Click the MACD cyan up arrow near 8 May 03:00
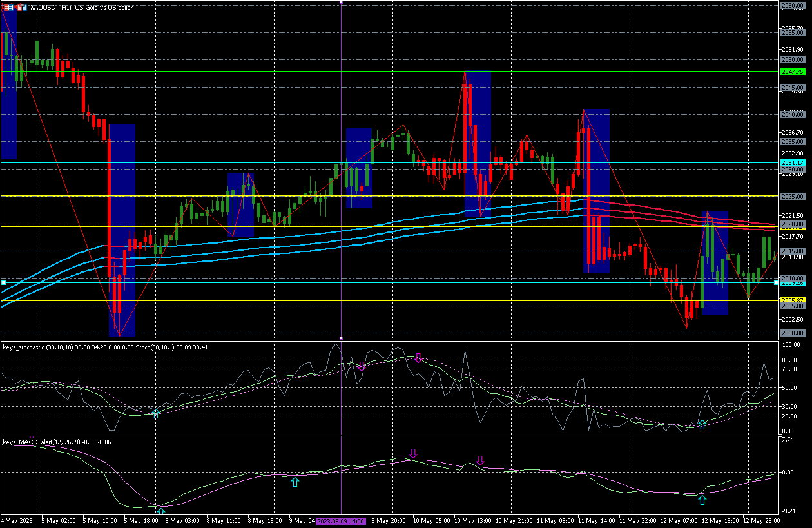812x528 pixels. (161, 511)
